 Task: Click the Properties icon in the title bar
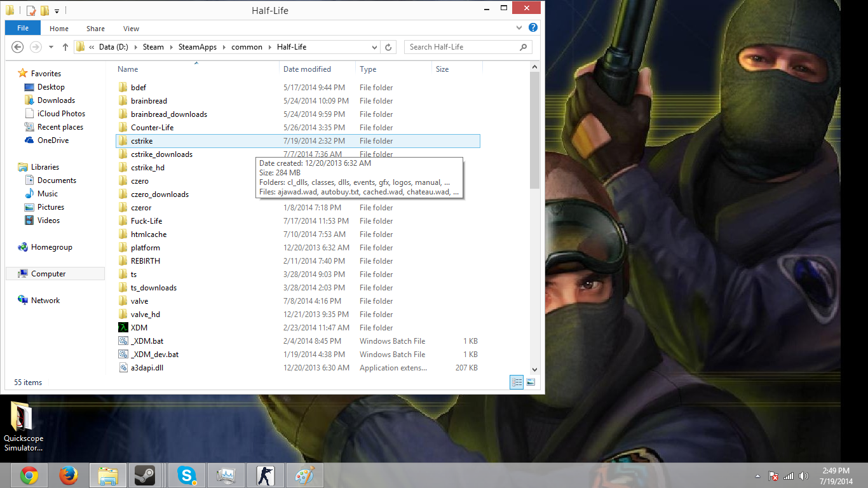point(31,10)
